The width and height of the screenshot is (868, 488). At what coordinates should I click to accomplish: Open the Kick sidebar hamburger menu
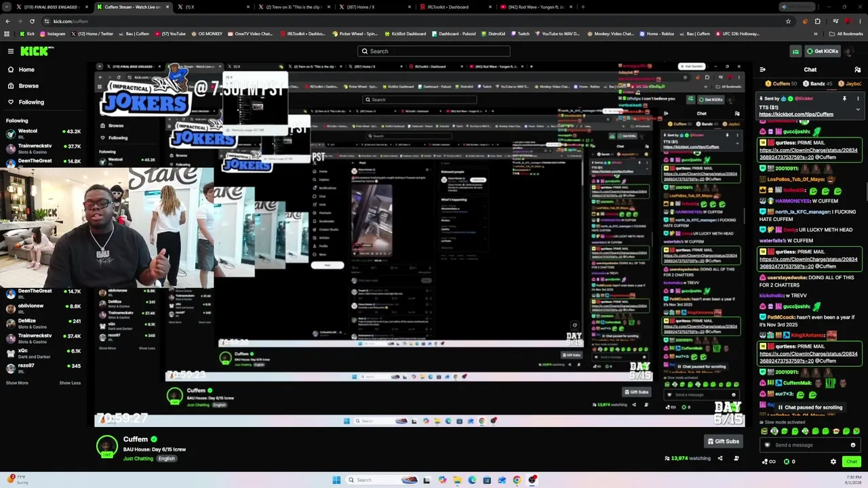click(x=11, y=51)
